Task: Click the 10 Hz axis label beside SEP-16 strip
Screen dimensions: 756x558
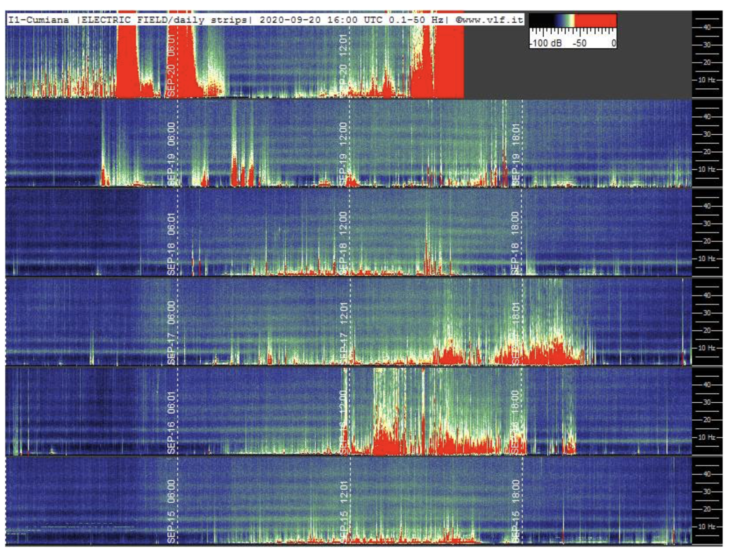Action: point(707,437)
